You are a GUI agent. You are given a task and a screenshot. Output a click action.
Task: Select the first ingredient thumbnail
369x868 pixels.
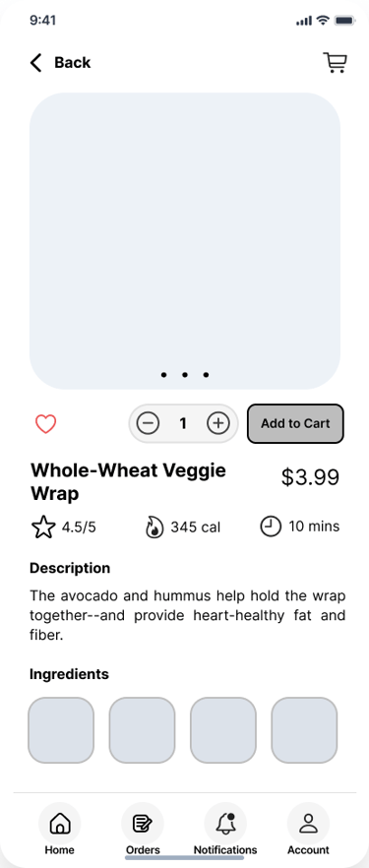61,730
